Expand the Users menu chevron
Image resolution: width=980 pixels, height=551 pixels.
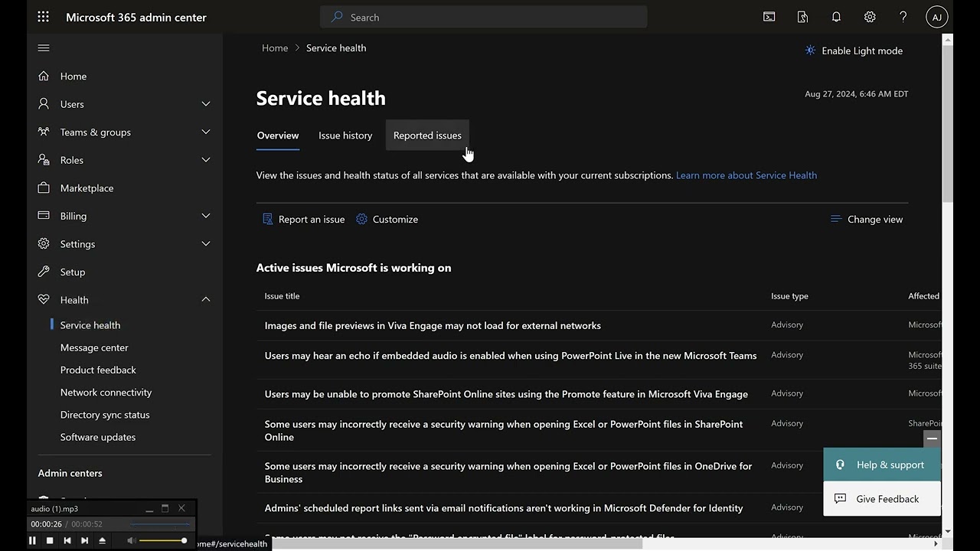[x=205, y=104]
